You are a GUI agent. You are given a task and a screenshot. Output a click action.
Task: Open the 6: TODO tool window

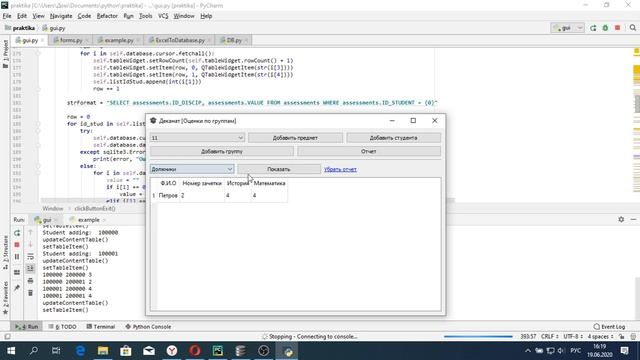click(62, 327)
